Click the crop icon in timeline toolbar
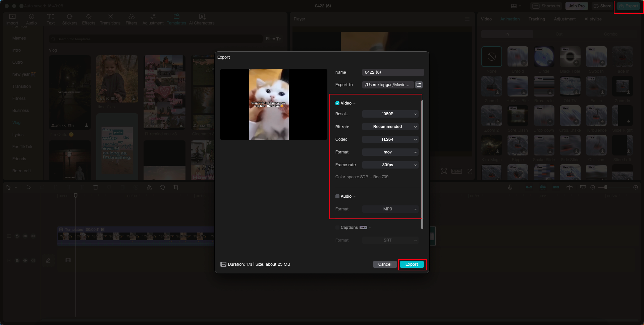The height and width of the screenshot is (325, 644). pyautogui.click(x=176, y=187)
